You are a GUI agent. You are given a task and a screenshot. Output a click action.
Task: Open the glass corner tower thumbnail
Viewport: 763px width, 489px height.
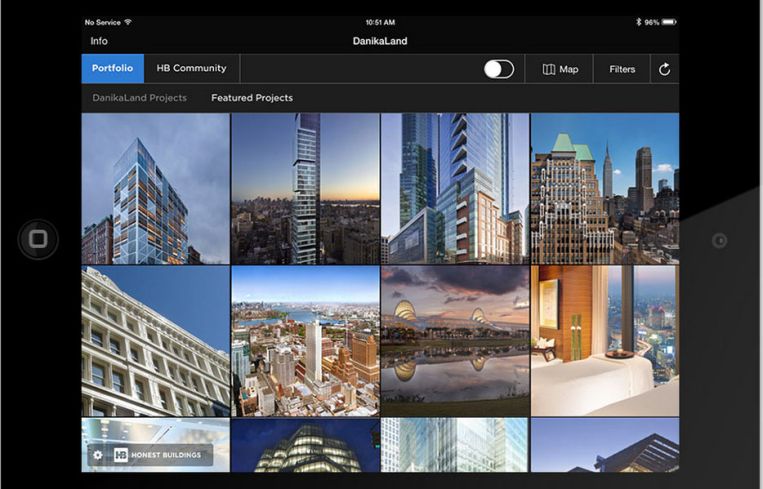pyautogui.click(x=155, y=188)
